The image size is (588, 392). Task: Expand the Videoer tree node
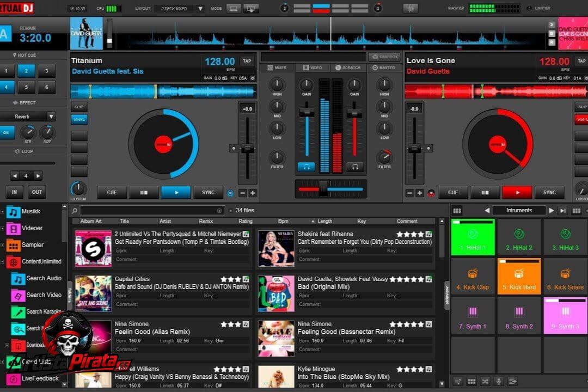2,229
